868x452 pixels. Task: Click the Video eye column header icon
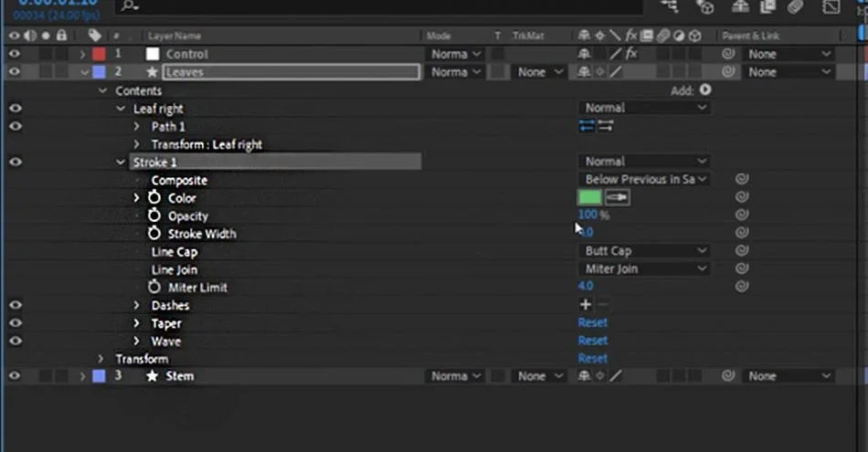click(15, 36)
